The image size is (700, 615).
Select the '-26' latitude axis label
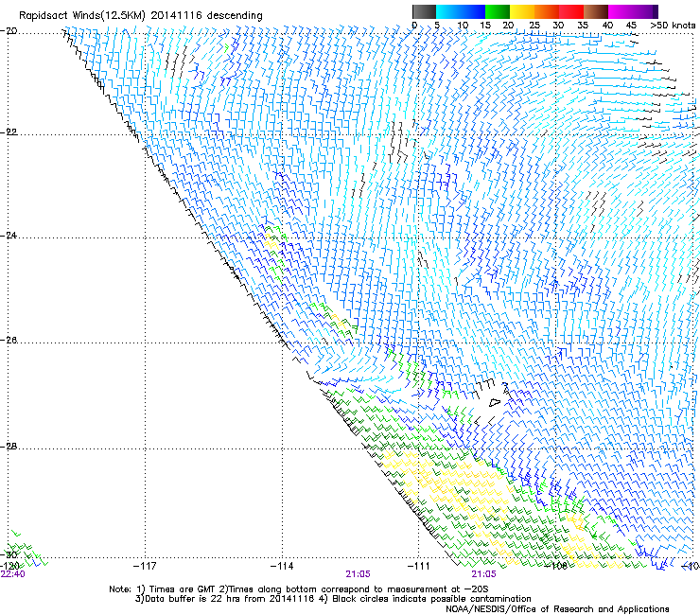9,341
